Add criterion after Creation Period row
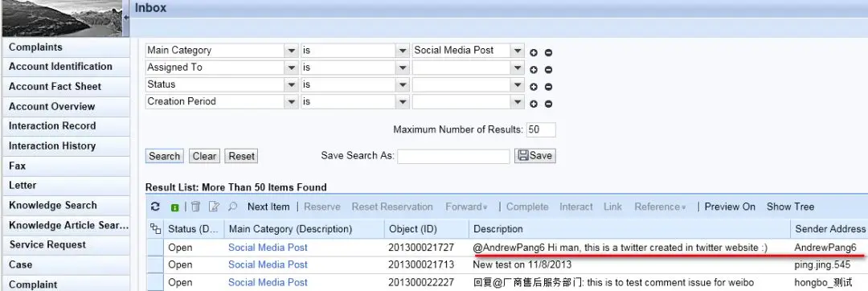Image resolution: width=868 pixels, height=291 pixels. click(534, 104)
